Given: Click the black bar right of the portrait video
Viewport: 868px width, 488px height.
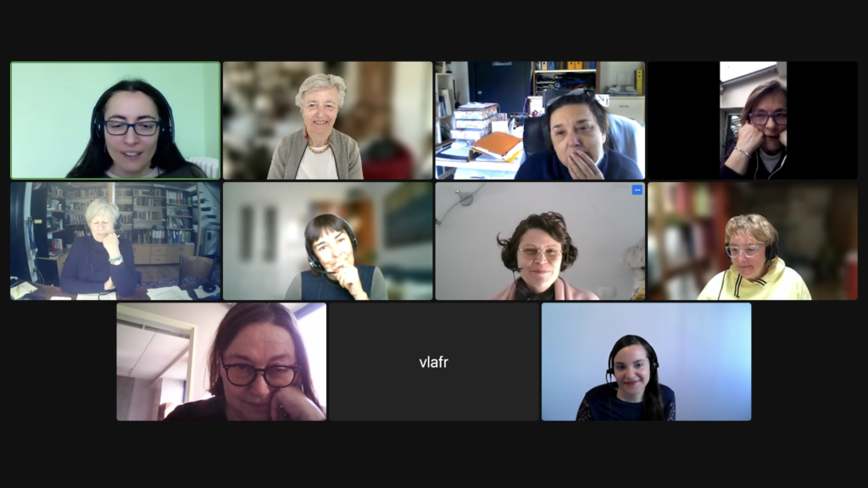Looking at the screenshot, I should pos(822,120).
